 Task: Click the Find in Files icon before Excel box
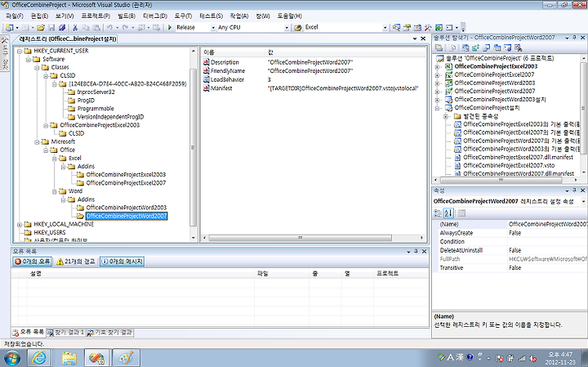pos(298,28)
